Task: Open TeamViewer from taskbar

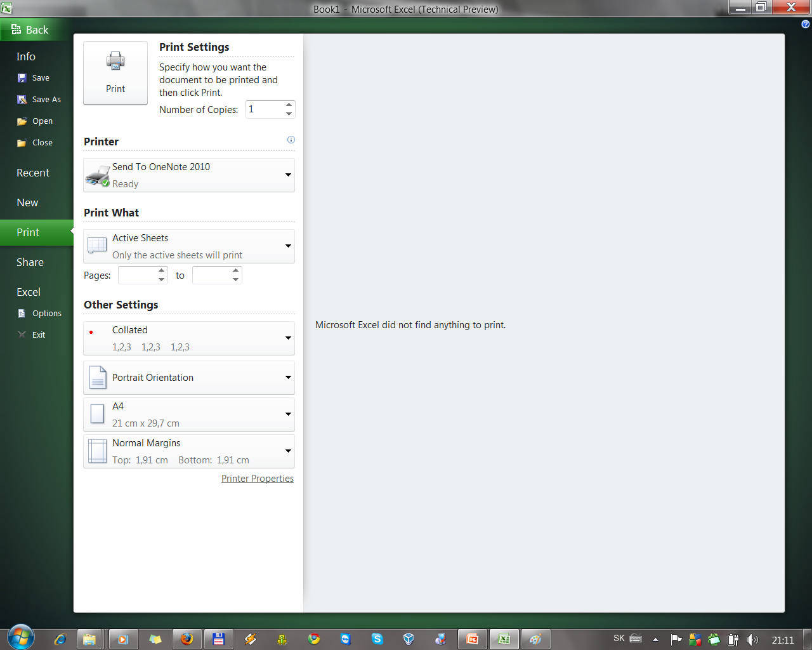Action: [345, 639]
